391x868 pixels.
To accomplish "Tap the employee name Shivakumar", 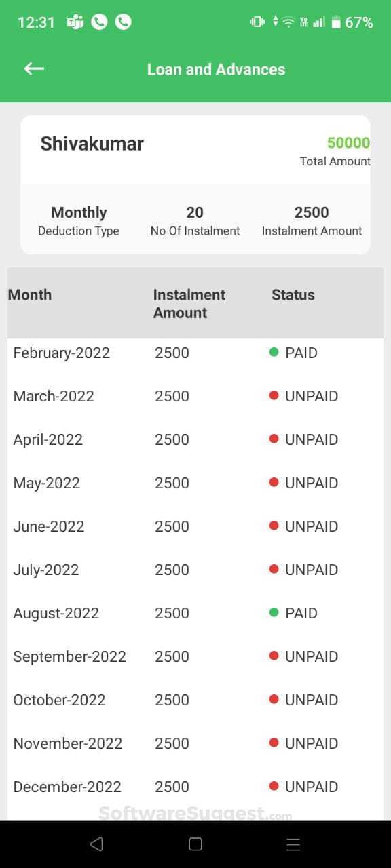I will point(92,143).
